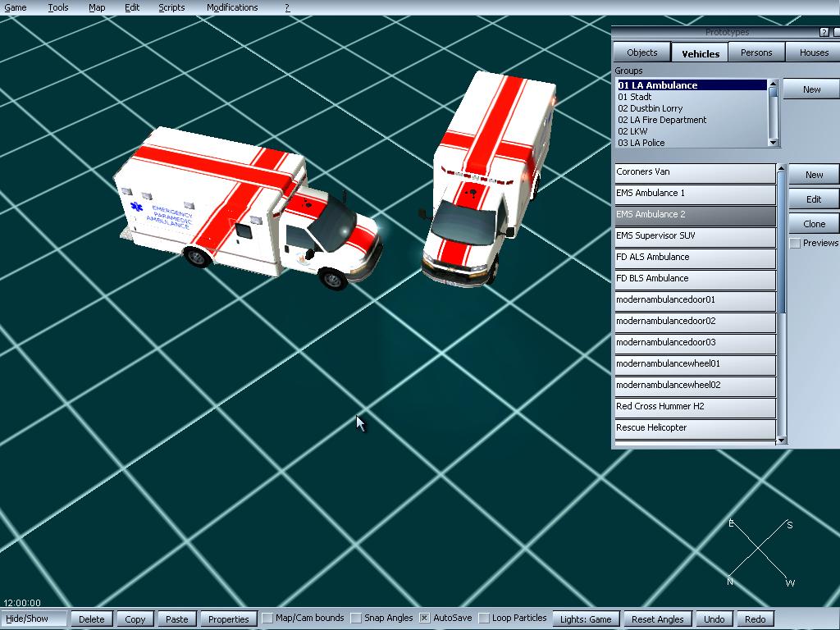
Task: Enable the Snap Angles checkbox
Action: pos(356,619)
